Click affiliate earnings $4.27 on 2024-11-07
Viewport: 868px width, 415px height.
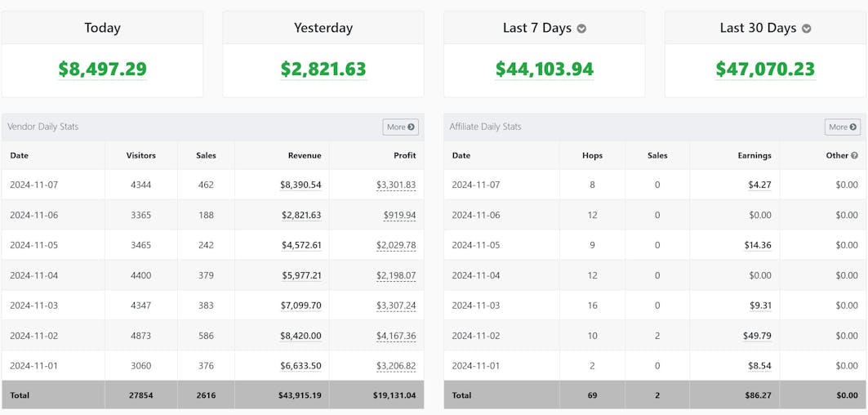point(759,185)
